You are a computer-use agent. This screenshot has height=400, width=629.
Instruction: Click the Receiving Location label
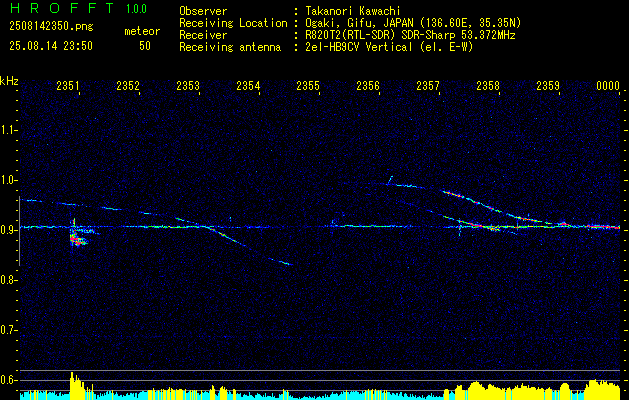point(233,23)
